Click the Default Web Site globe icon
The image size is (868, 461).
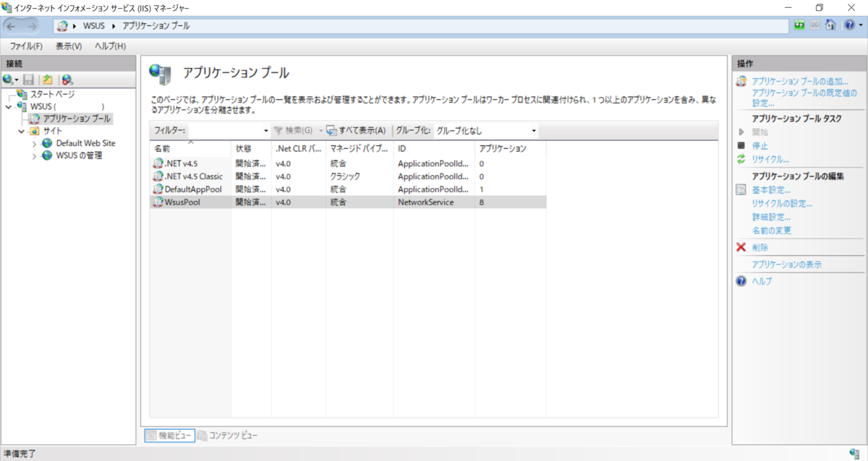(48, 143)
